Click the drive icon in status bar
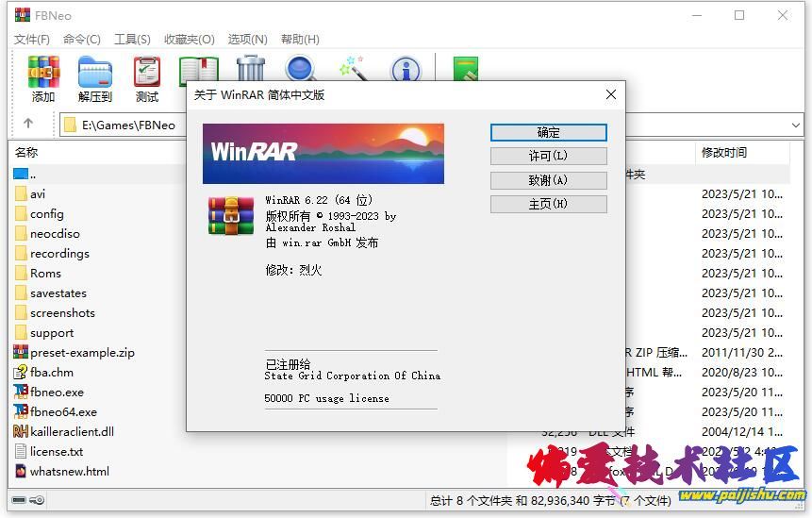Screen dimensions: 812x518 pos(19,500)
